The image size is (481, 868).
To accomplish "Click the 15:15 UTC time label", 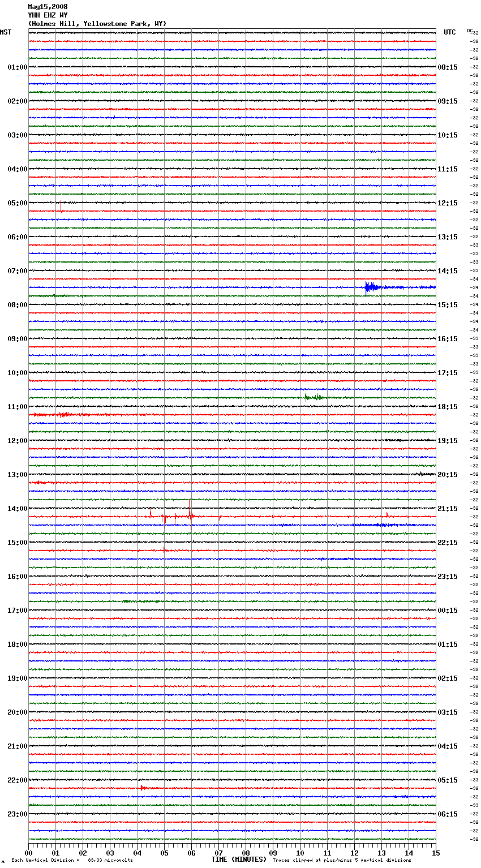I will 448,305.
